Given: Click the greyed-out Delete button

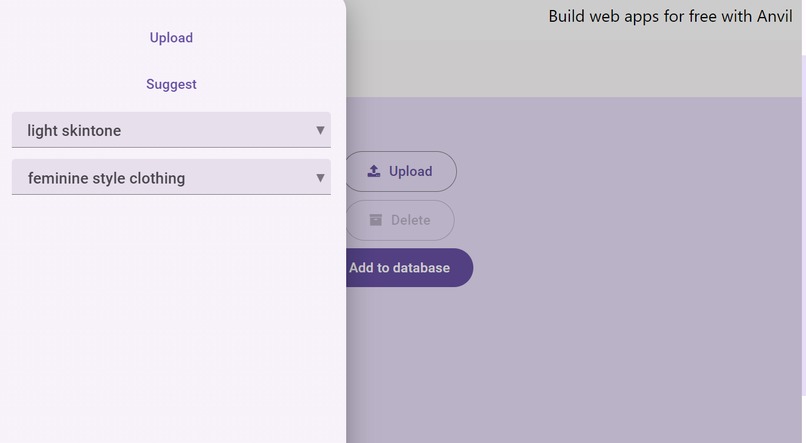Looking at the screenshot, I should [400, 220].
